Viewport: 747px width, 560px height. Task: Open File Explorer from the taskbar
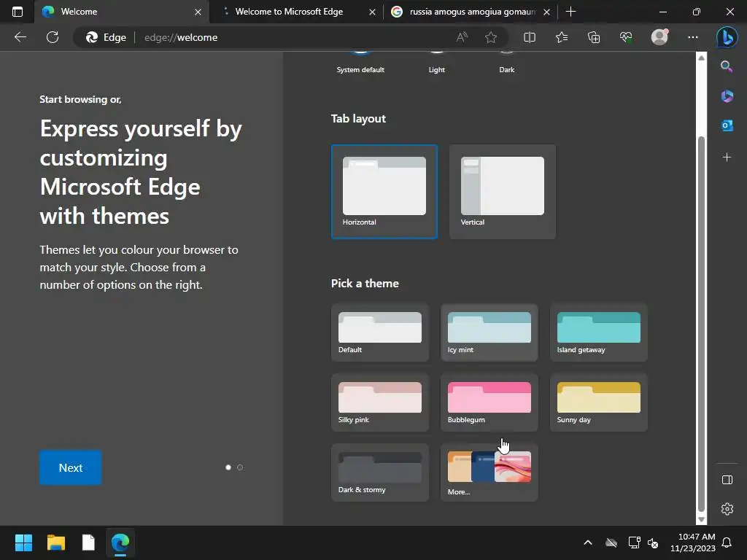[x=55, y=542]
